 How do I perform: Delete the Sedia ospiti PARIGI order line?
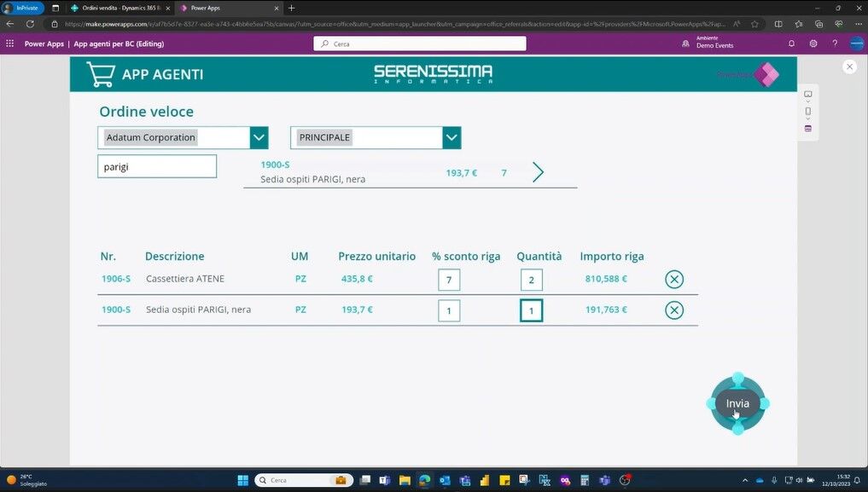pos(674,310)
